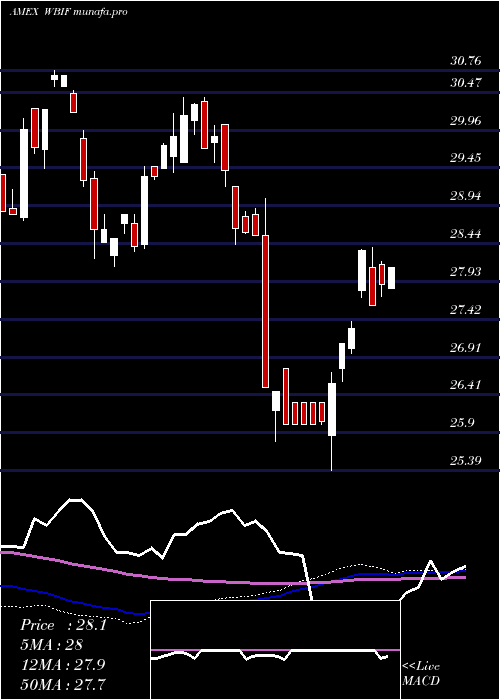Click the 30.76 price level label
Image resolution: width=500 pixels, height=700 pixels.
coord(466,60)
